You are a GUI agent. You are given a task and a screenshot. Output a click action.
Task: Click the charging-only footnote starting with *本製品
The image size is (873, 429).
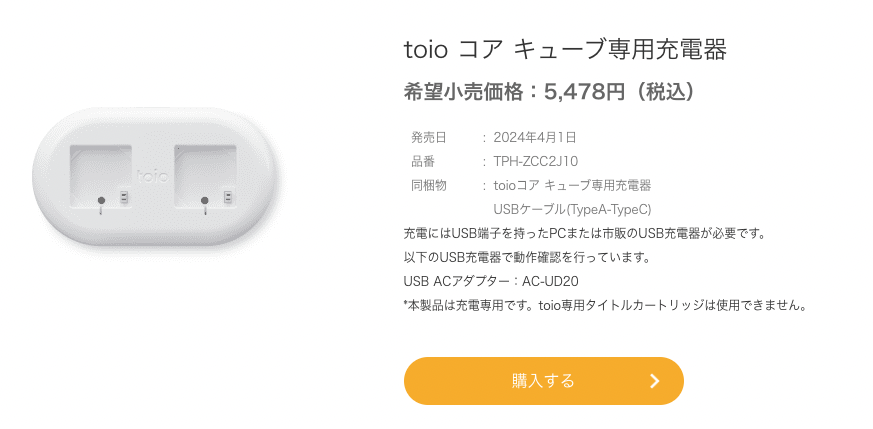click(x=605, y=305)
